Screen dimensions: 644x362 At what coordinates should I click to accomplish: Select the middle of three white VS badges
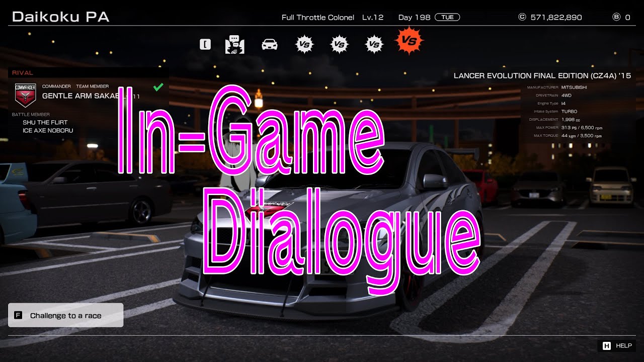339,44
